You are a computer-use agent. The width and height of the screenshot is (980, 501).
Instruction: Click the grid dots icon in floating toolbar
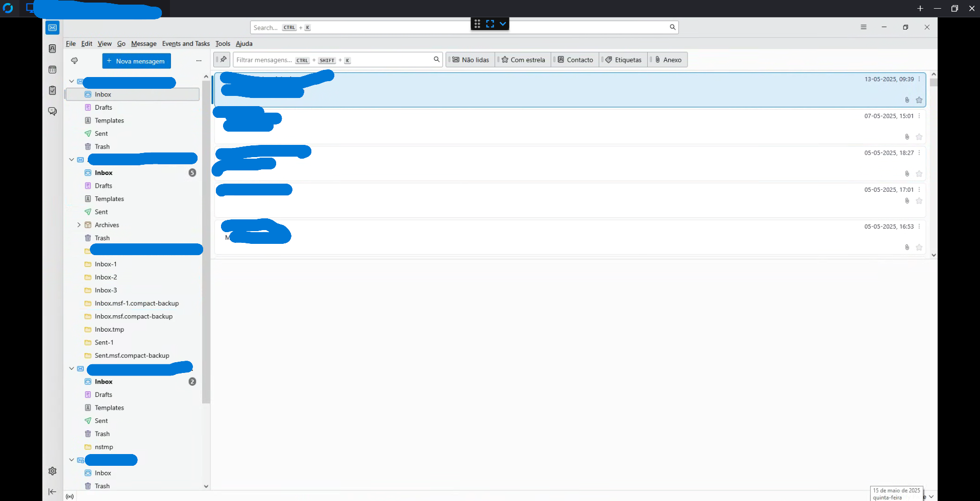coord(477,23)
